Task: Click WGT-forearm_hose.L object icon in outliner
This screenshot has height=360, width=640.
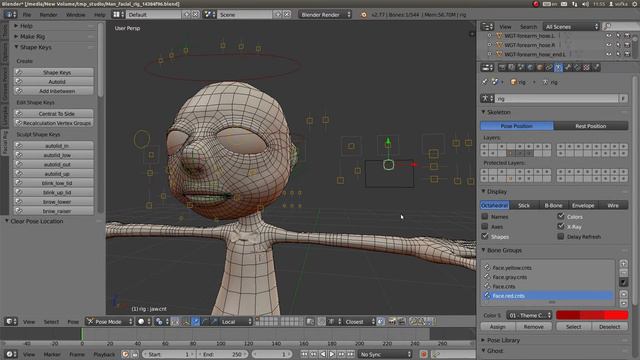Action: click(x=499, y=36)
